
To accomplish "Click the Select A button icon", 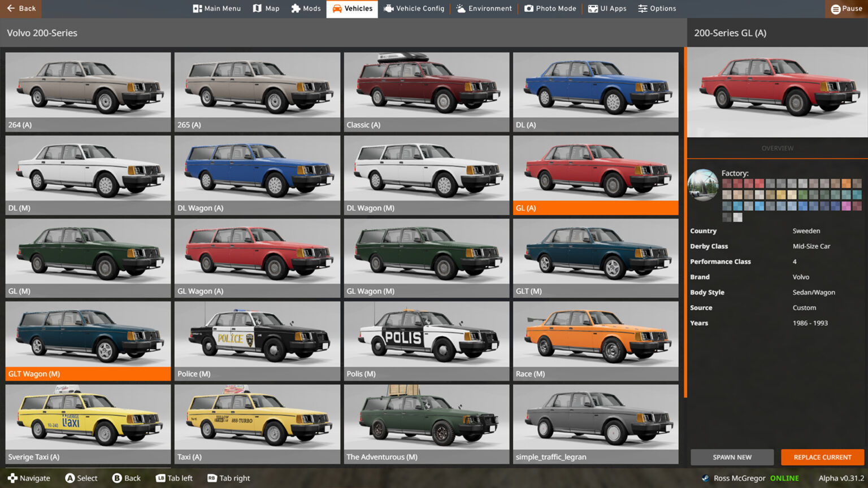I will point(70,478).
